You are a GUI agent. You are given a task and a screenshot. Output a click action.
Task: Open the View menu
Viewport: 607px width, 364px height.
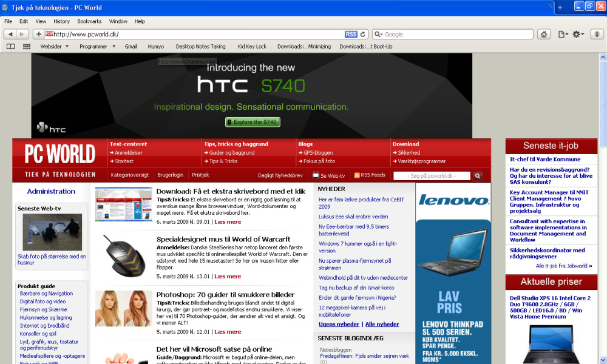tap(41, 21)
